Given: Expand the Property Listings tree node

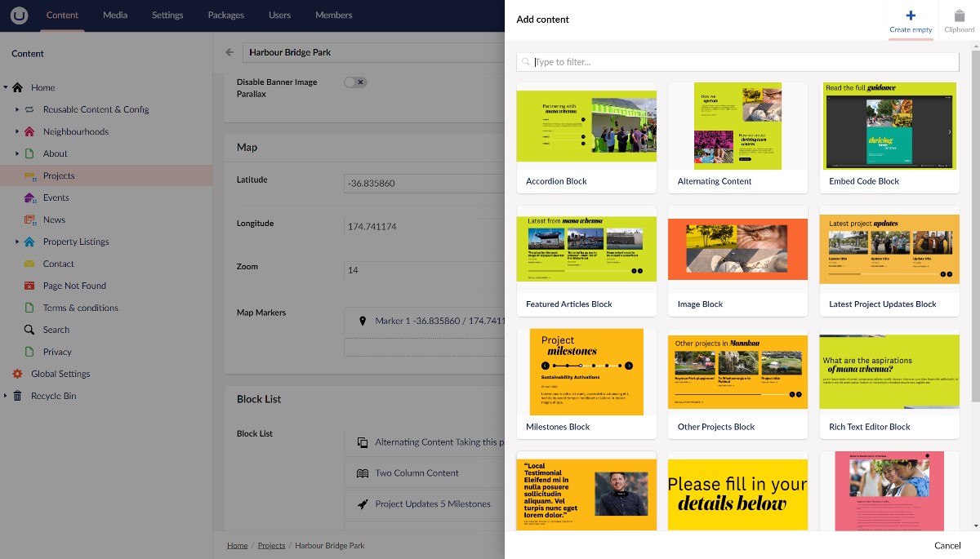Looking at the screenshot, I should pos(16,242).
